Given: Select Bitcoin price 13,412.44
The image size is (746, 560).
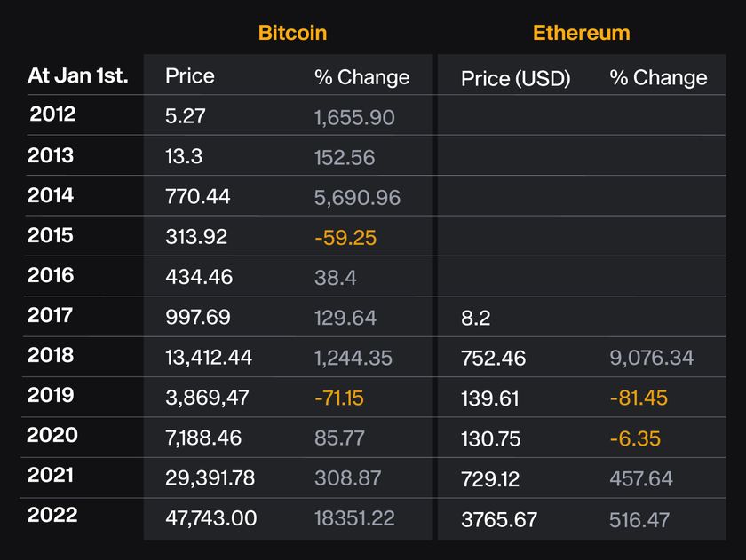Looking at the screenshot, I should 209,357.
